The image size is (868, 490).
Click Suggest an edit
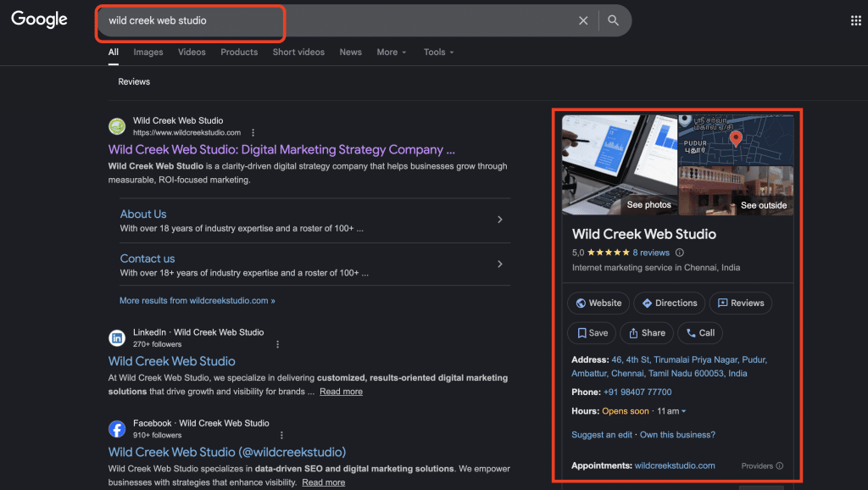601,434
